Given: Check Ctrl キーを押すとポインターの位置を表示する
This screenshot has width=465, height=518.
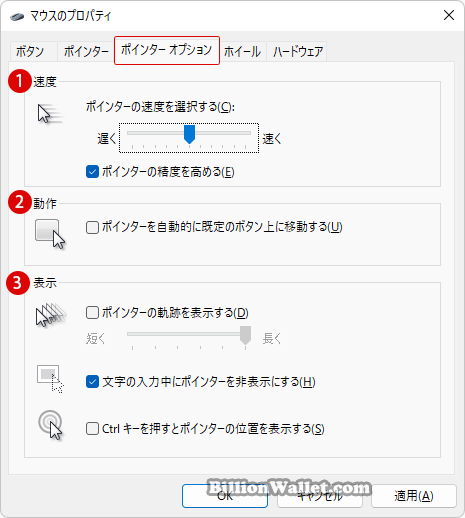Looking at the screenshot, I should pyautogui.click(x=92, y=429).
